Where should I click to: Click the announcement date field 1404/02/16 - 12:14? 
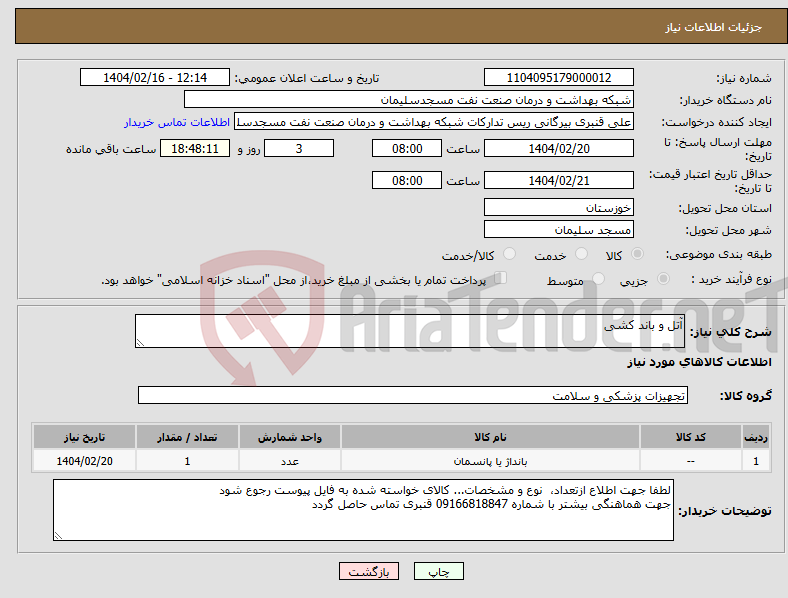(x=155, y=77)
